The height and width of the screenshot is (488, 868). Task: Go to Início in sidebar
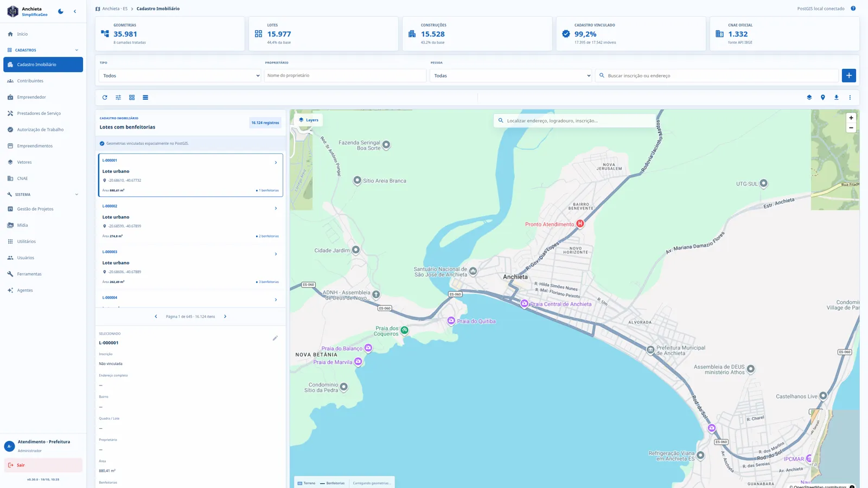pyautogui.click(x=43, y=34)
